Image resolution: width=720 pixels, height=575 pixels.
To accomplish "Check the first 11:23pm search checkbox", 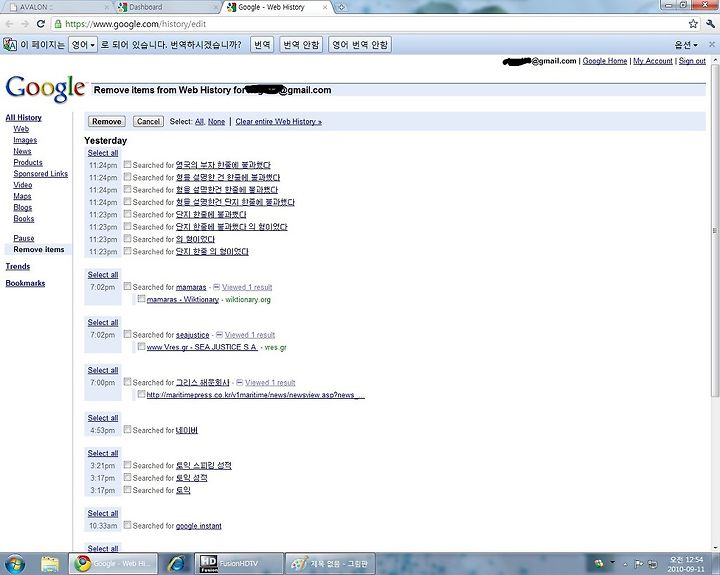I will coord(127,214).
